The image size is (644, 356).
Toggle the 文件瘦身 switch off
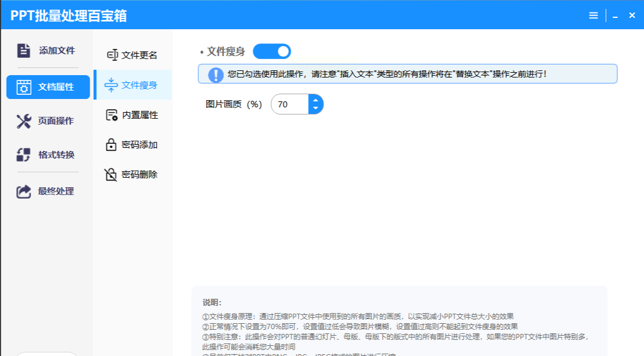click(272, 52)
